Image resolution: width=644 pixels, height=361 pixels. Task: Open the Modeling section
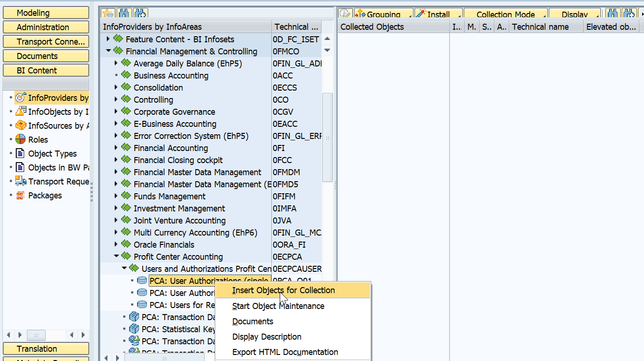tap(46, 13)
